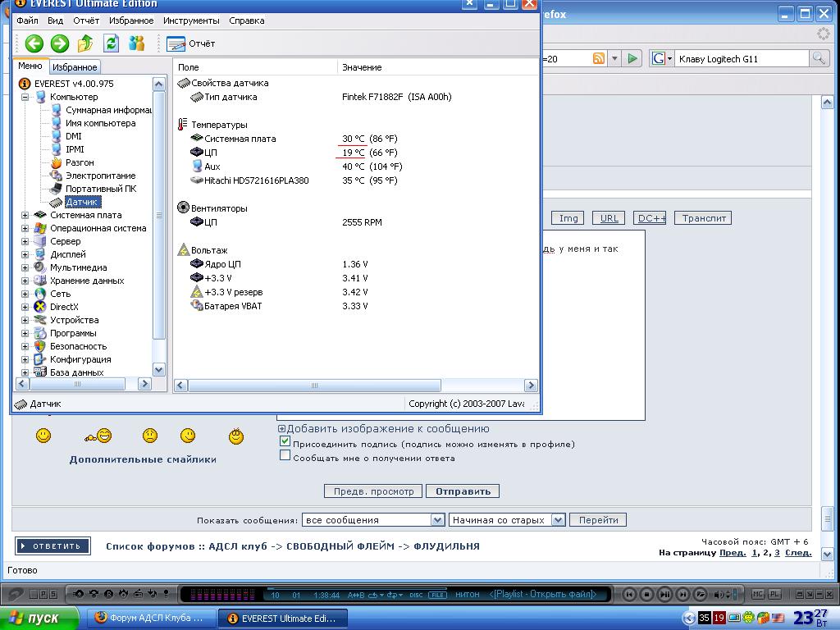Open the все сообщения dropdown
The width and height of the screenshot is (840, 630).
coord(373,519)
